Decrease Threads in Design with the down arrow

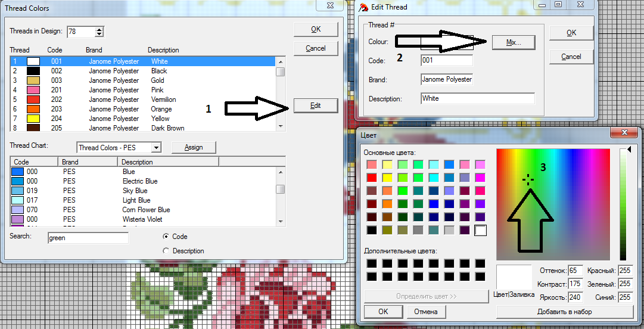[99, 35]
